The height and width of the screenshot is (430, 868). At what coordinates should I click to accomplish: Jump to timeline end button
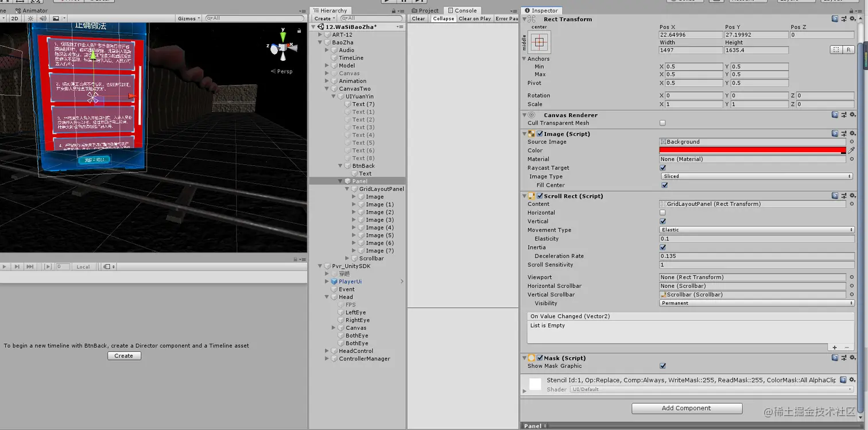tap(30, 266)
